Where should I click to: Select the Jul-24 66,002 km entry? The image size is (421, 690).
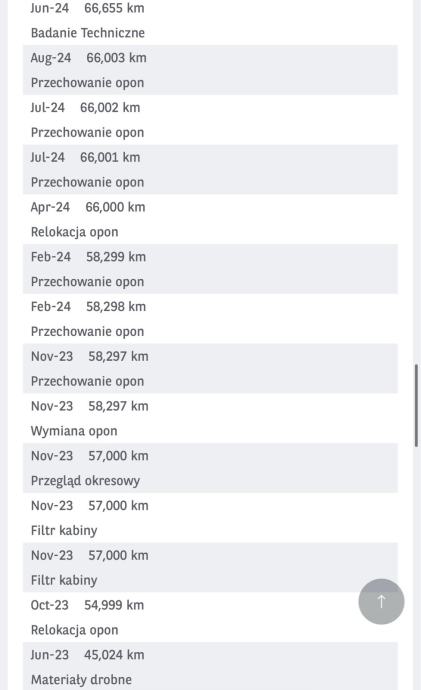[210, 120]
